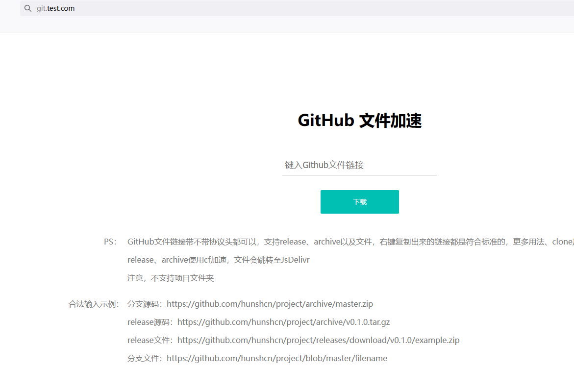Focus the 键入Github文件链接 input field
Viewport: 574px width, 392px height.
pos(359,165)
